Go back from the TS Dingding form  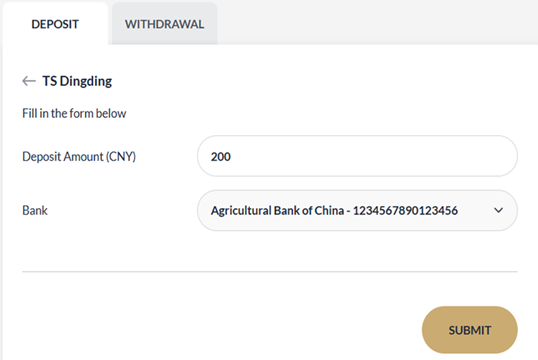click(29, 81)
